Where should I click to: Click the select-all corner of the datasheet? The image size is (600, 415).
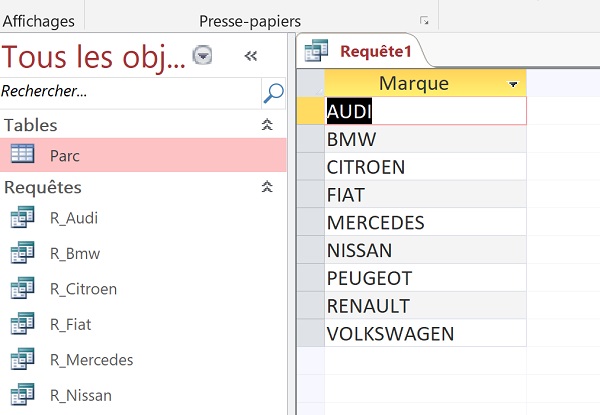coord(311,83)
